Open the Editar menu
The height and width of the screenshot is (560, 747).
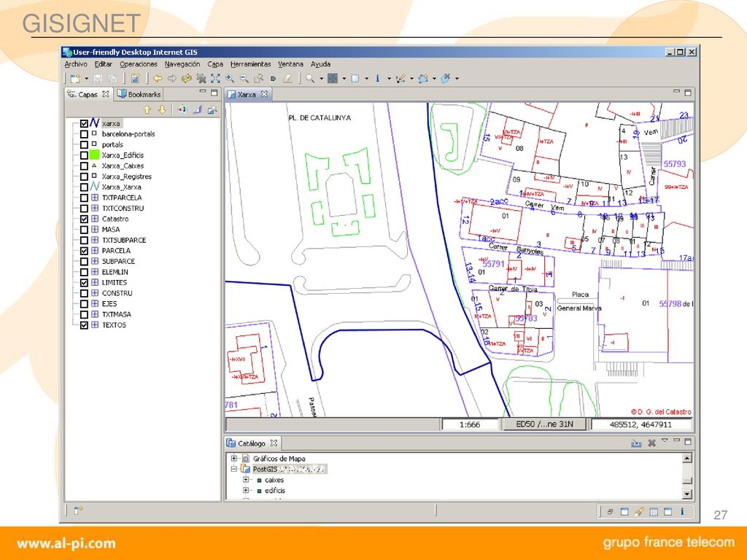(x=103, y=64)
